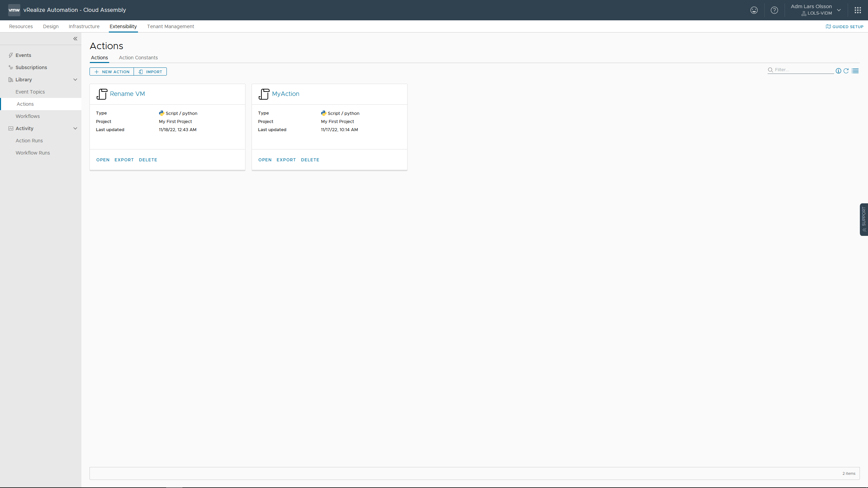Click Python icon on Rename VM card
The height and width of the screenshot is (488, 868).
tap(161, 113)
